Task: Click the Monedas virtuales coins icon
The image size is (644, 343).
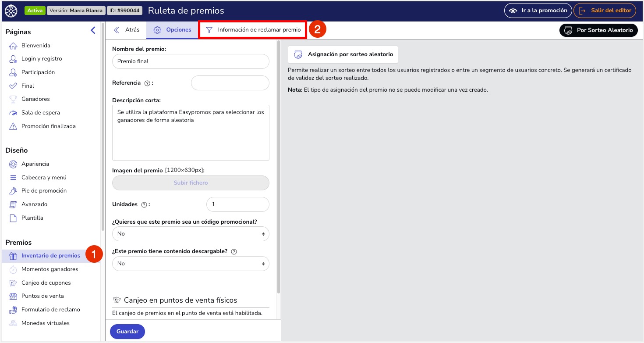Action: pyautogui.click(x=13, y=323)
